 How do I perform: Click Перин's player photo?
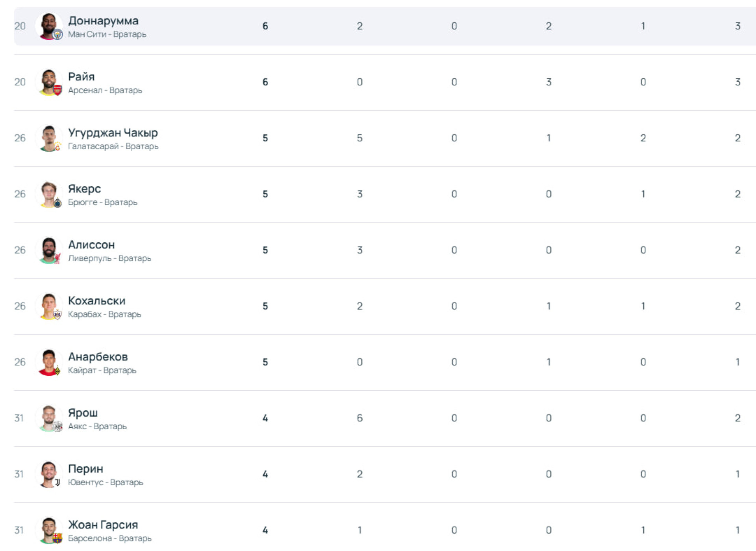coord(49,474)
